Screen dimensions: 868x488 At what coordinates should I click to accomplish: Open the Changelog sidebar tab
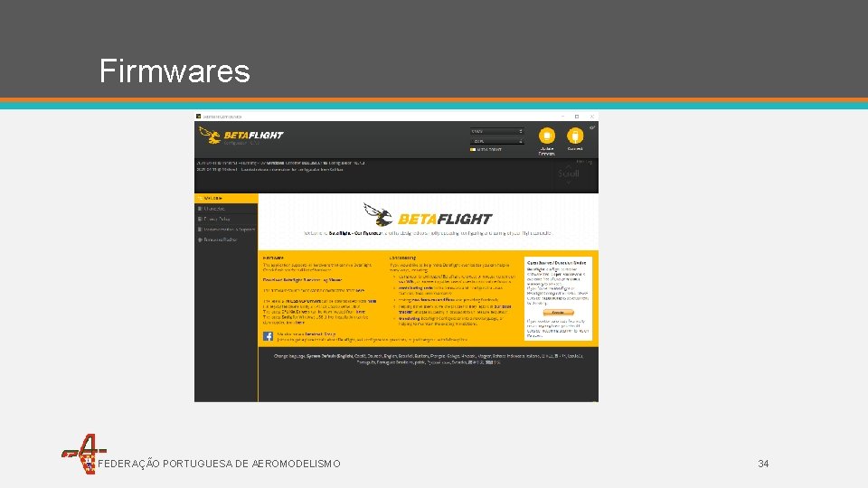tap(226, 209)
